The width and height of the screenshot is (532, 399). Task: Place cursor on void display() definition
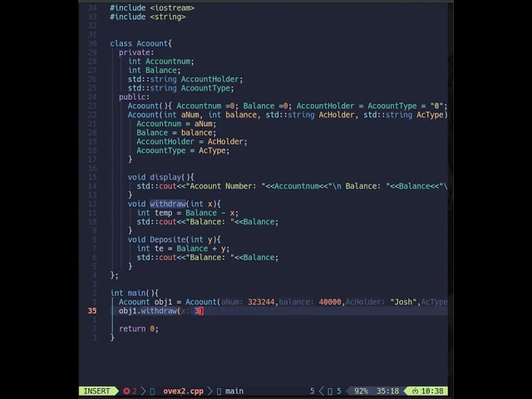160,177
